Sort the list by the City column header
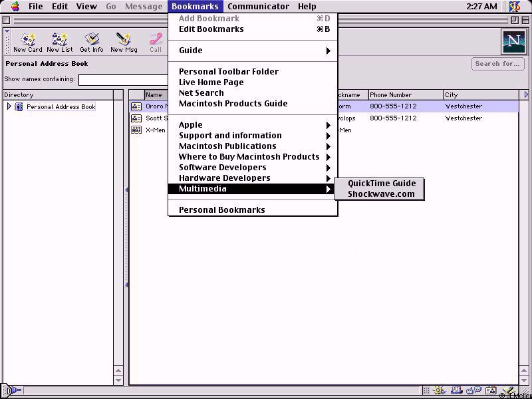The image size is (532, 399). (x=481, y=94)
